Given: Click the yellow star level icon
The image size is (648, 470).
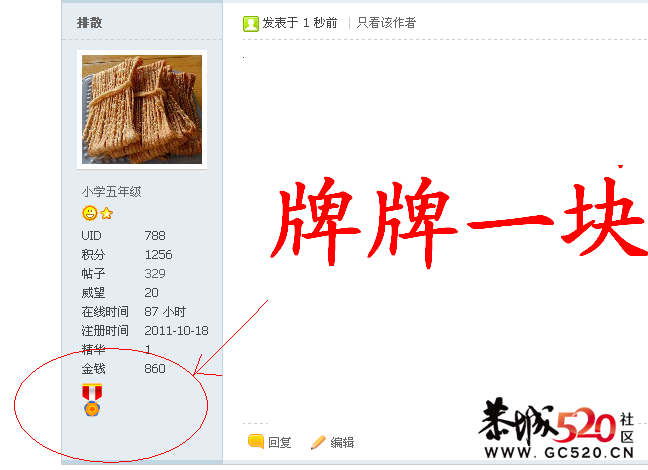Looking at the screenshot, I should pyautogui.click(x=107, y=213).
